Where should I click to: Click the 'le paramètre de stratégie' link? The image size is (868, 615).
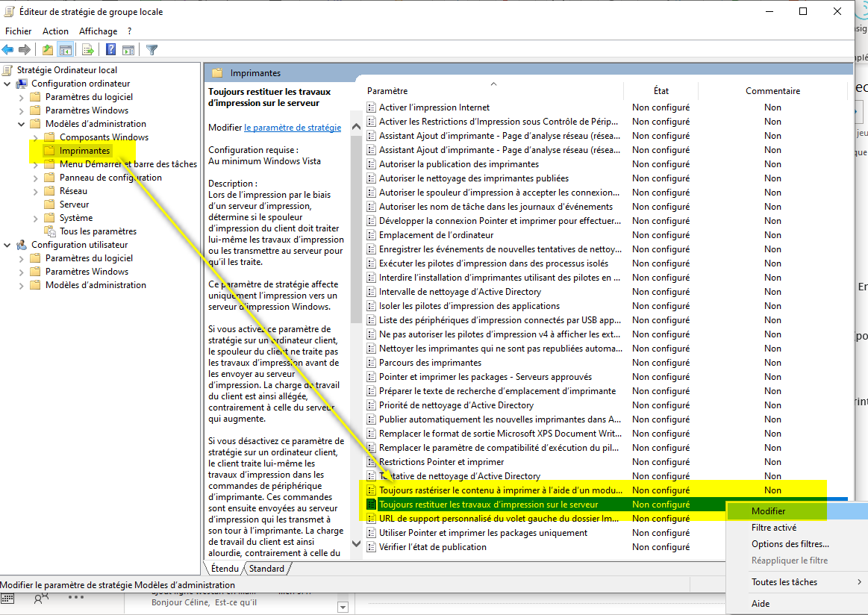pyautogui.click(x=293, y=128)
